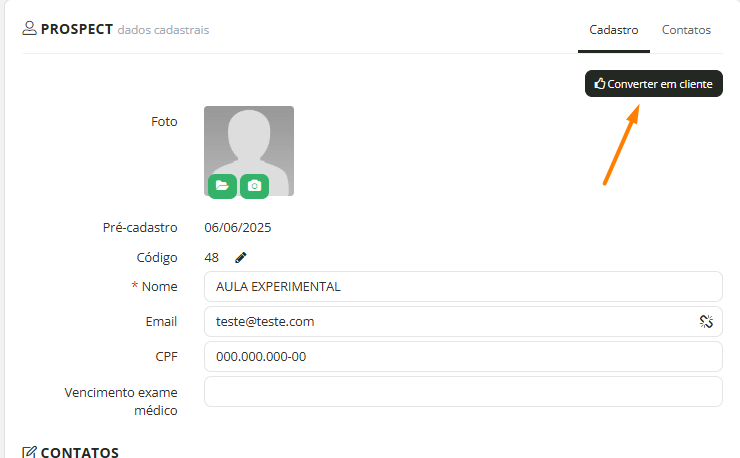Image resolution: width=740 pixels, height=458 pixels.
Task: Click the thumbs-up icon on Converter button
Action: [x=599, y=84]
